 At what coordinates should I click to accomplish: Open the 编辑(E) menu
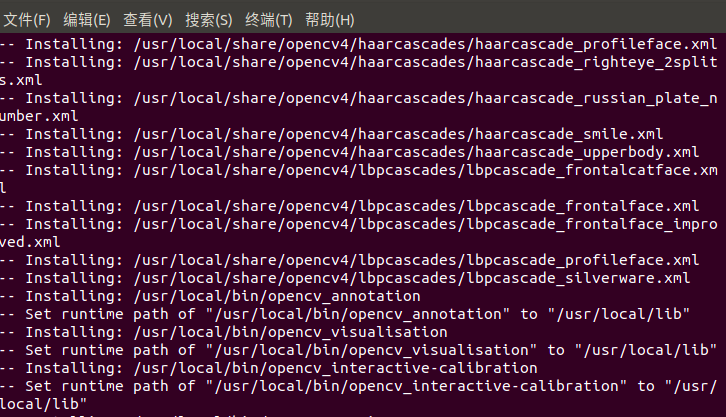pyautogui.click(x=87, y=20)
